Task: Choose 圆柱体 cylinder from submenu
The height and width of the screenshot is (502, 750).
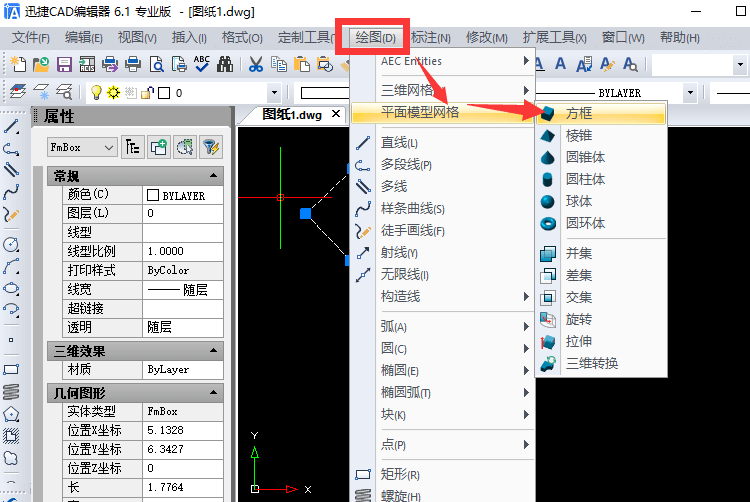Action: tap(585, 179)
